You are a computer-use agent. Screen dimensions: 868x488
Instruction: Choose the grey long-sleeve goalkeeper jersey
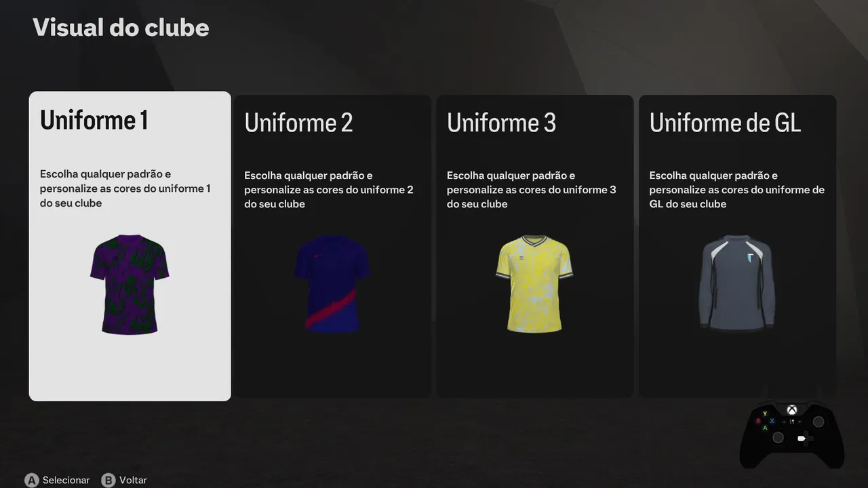point(737,283)
